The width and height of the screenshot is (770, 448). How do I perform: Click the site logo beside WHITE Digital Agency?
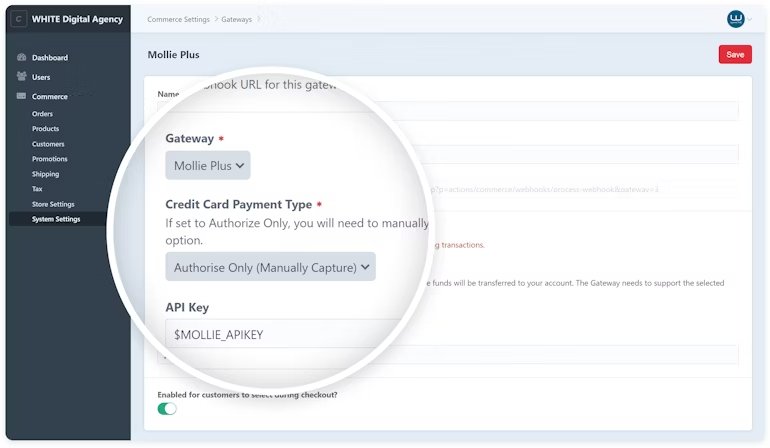tap(19, 19)
